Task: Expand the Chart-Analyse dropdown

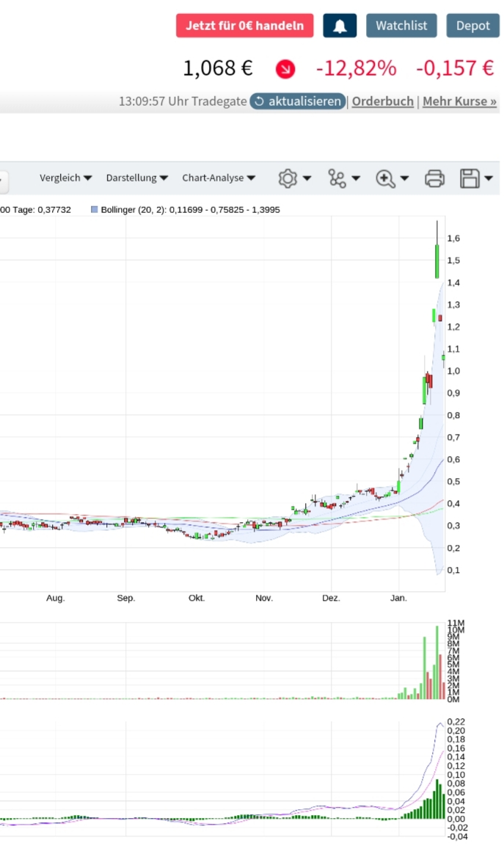Action: (x=219, y=178)
